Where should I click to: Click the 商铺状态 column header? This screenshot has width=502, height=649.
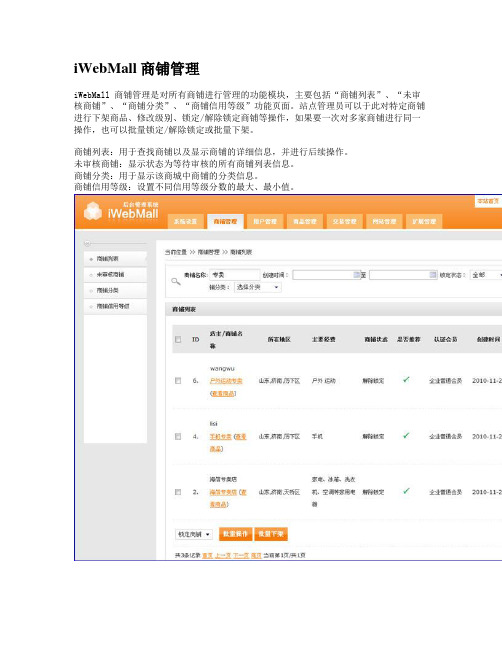376,339
